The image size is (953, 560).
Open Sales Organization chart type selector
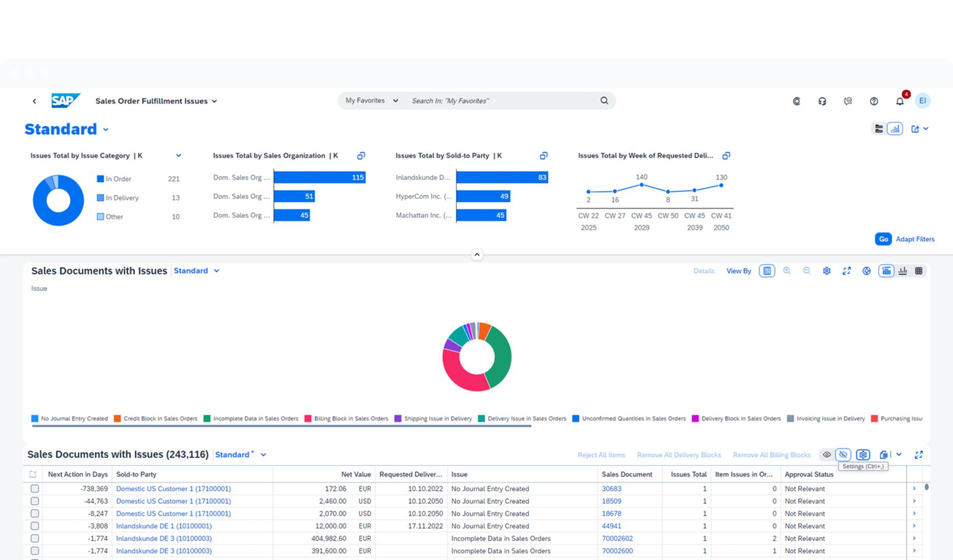pyautogui.click(x=361, y=156)
